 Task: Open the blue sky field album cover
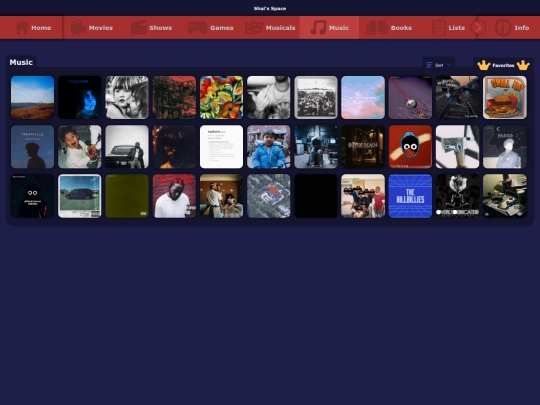(32, 97)
